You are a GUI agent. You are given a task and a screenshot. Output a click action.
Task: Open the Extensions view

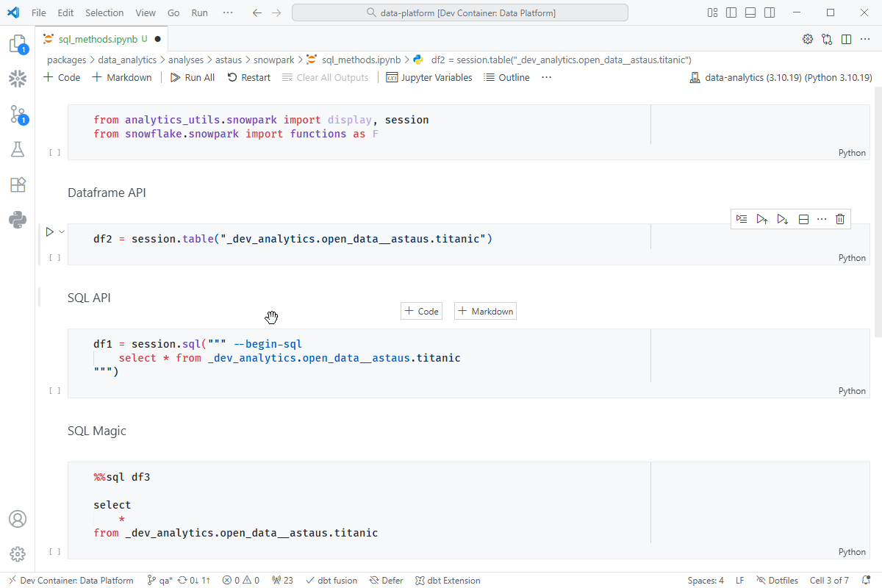pos(18,184)
